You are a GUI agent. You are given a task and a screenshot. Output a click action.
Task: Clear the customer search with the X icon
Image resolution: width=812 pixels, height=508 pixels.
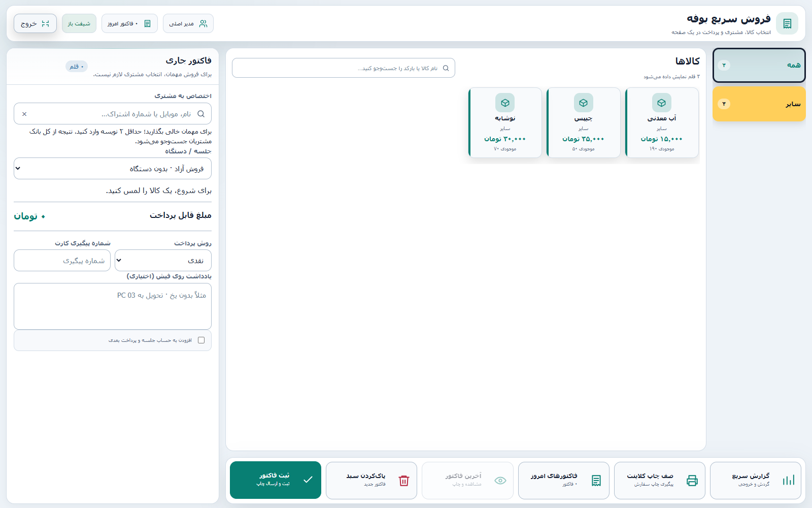point(24,114)
